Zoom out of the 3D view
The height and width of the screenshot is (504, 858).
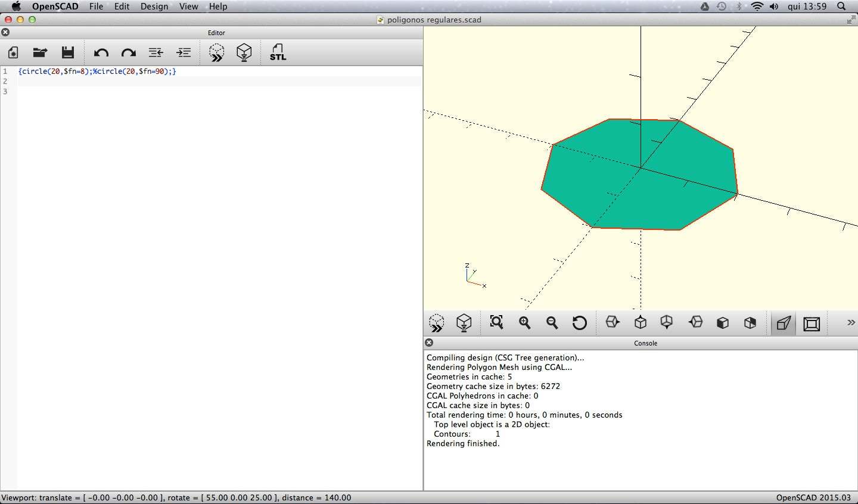[552, 322]
